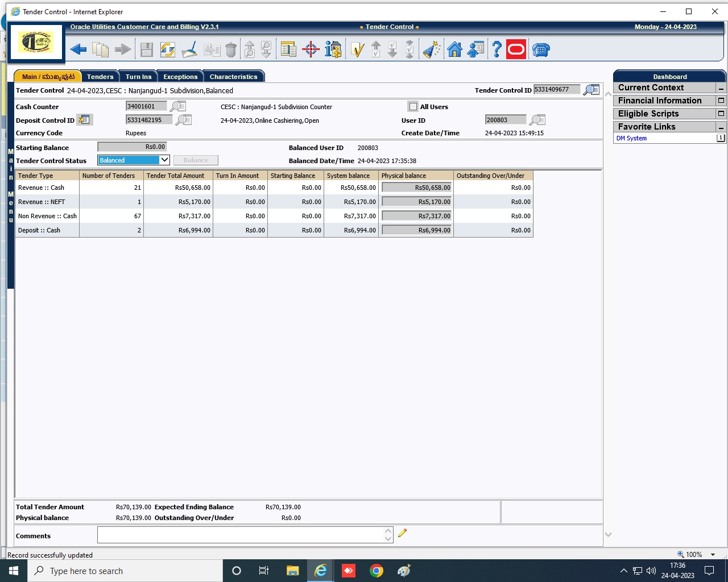Click the Deposit Control ID input field

(149, 120)
